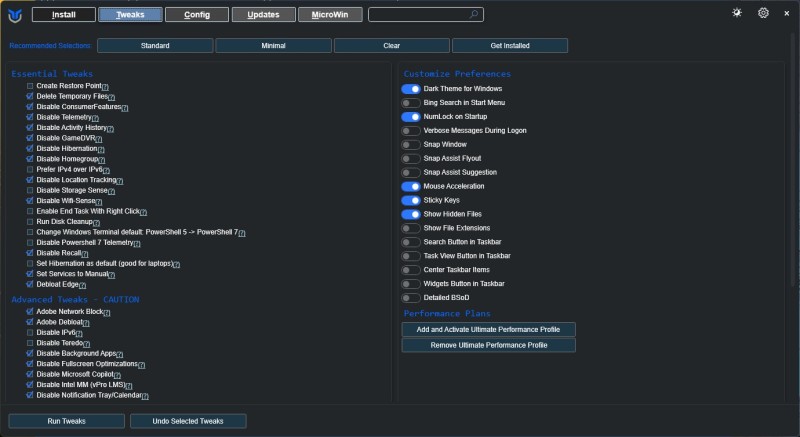Check Enable End Task With Right Click
The image size is (800, 437).
click(x=30, y=211)
